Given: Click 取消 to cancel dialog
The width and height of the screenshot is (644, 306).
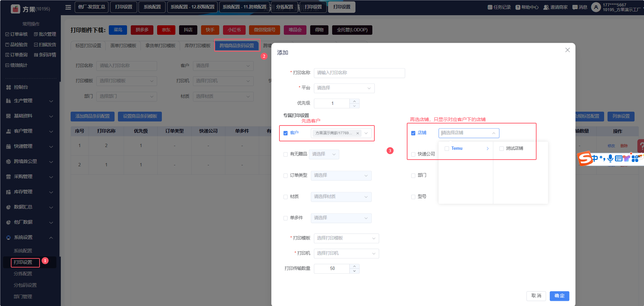Looking at the screenshot, I should tap(536, 296).
